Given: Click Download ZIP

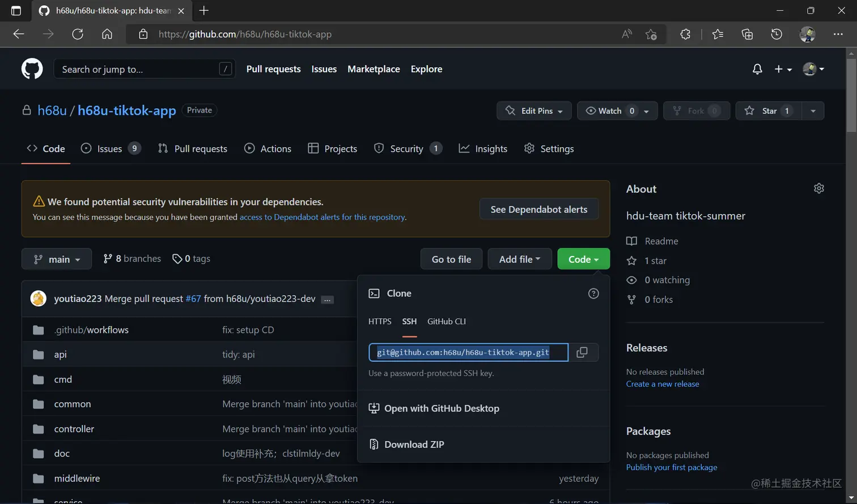Looking at the screenshot, I should click(x=406, y=445).
